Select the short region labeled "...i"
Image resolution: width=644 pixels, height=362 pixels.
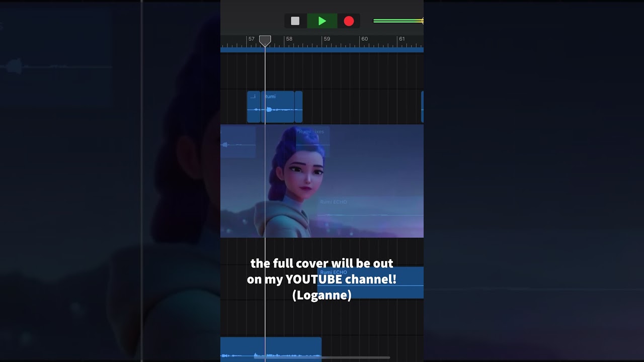[254, 107]
